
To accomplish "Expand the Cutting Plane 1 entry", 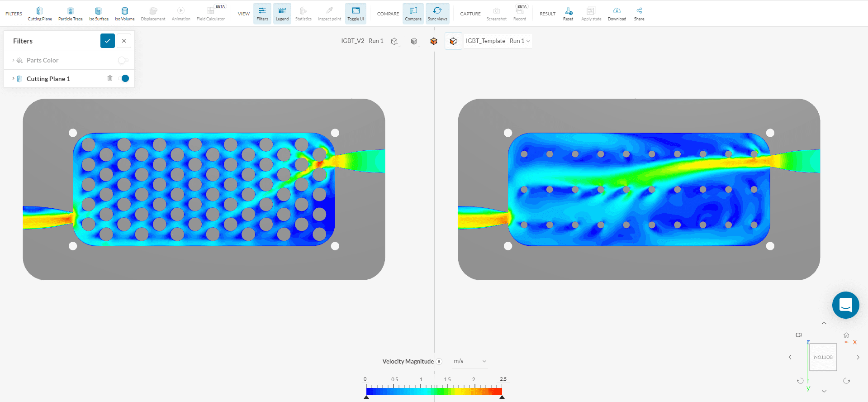I will (x=13, y=78).
